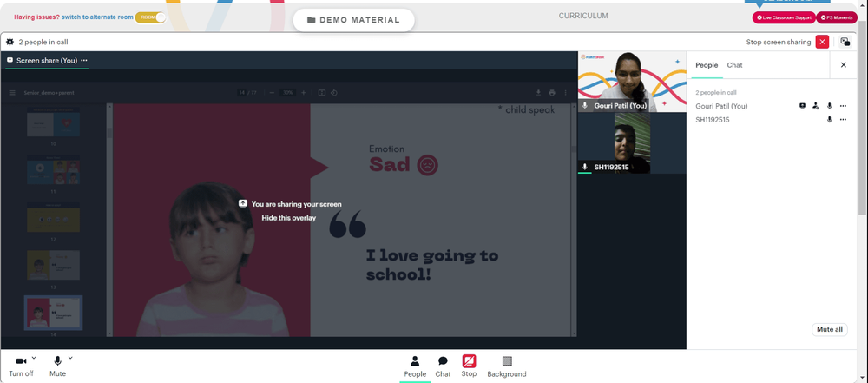Open PDF viewer more actions menu

pyautogui.click(x=565, y=93)
